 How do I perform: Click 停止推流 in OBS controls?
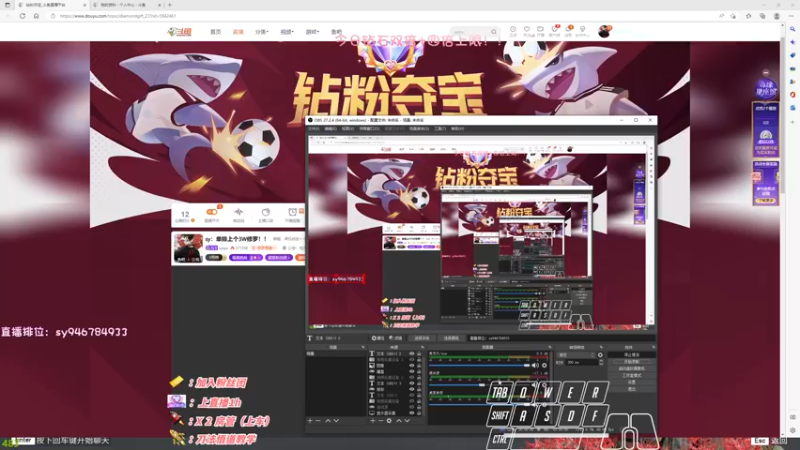(x=632, y=355)
